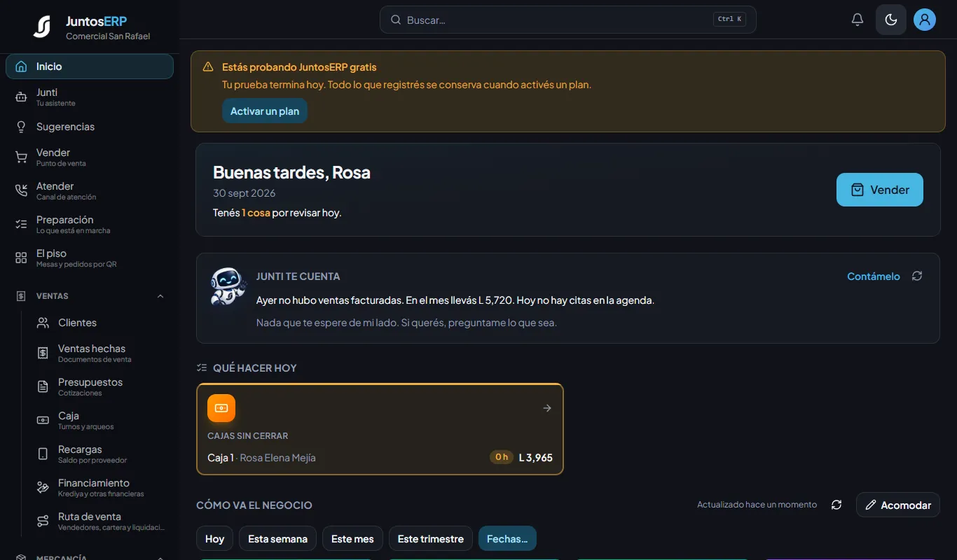Open the Cajas sin cerrar arrow
This screenshot has width=957, height=560.
coord(547,408)
